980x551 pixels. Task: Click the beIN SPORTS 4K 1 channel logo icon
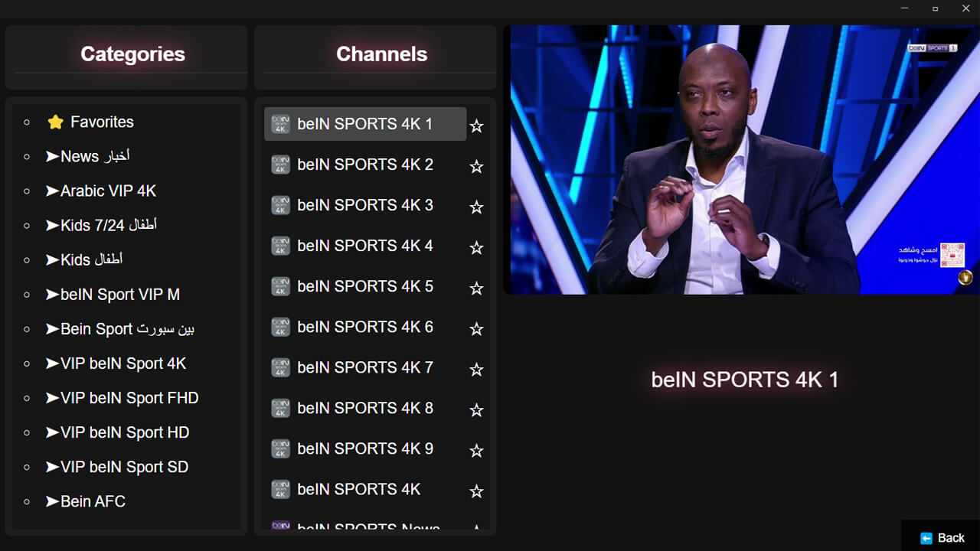(281, 124)
